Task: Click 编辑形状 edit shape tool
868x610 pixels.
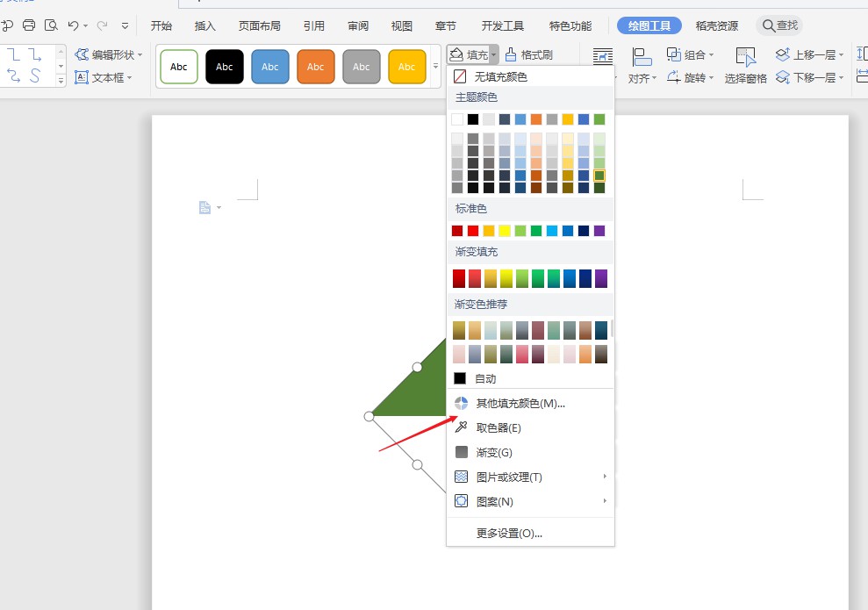Action: click(105, 55)
